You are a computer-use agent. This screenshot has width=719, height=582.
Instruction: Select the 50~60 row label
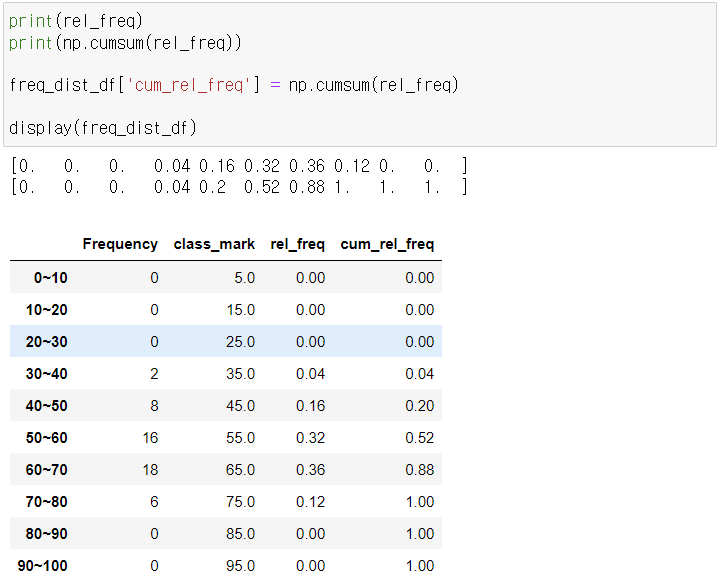coord(46,438)
